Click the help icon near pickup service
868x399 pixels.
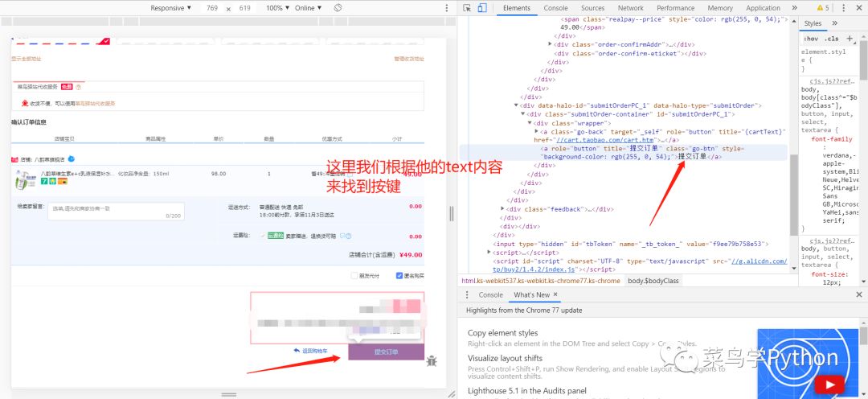click(x=79, y=87)
